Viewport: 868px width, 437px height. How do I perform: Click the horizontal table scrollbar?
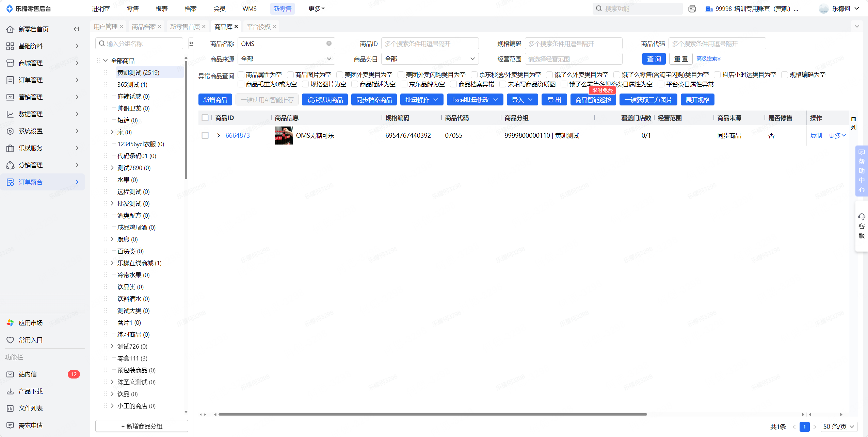coord(432,414)
